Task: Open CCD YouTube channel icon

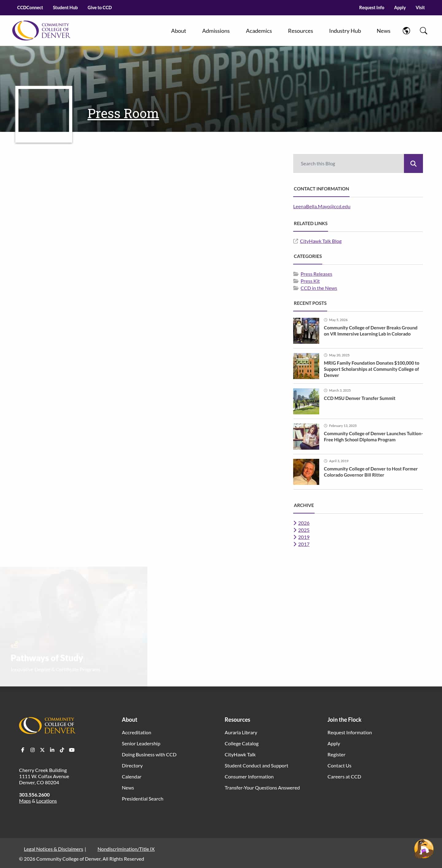Action: click(72, 750)
